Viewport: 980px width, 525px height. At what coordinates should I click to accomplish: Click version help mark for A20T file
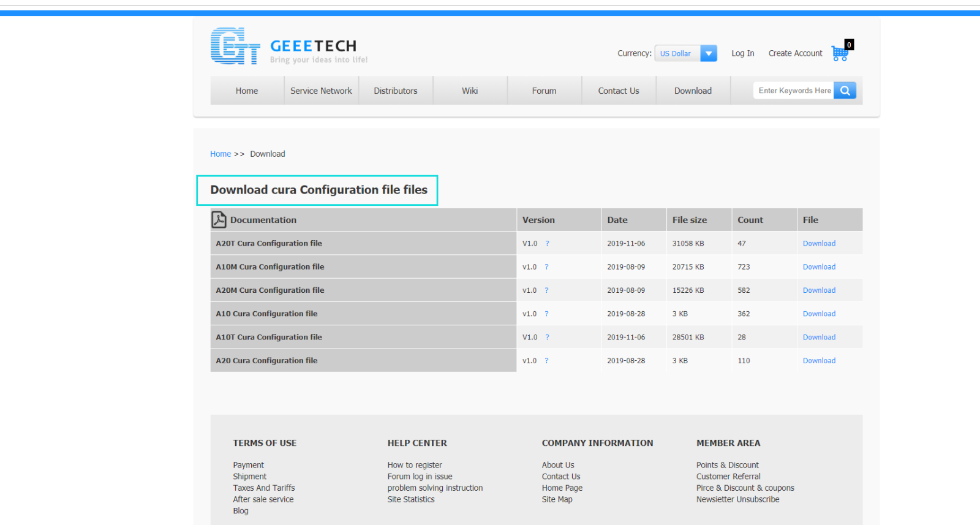(547, 244)
